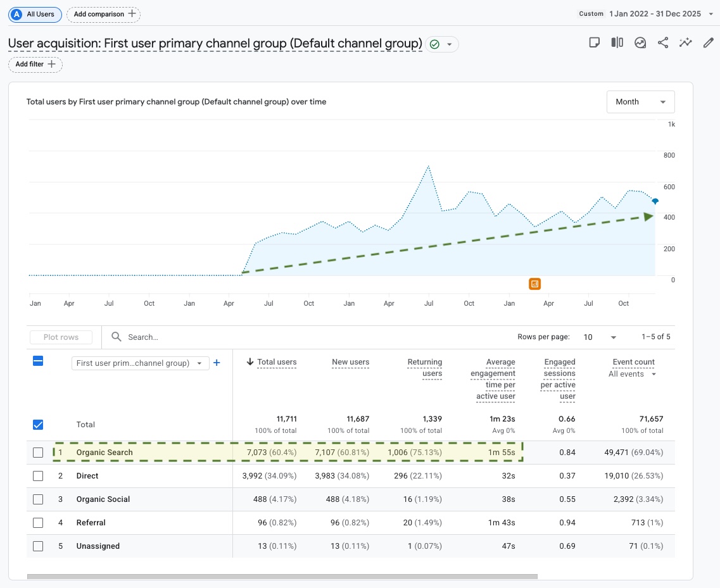This screenshot has height=588, width=720.
Task: Click the Referral engagement time 1m 43s
Action: (502, 523)
